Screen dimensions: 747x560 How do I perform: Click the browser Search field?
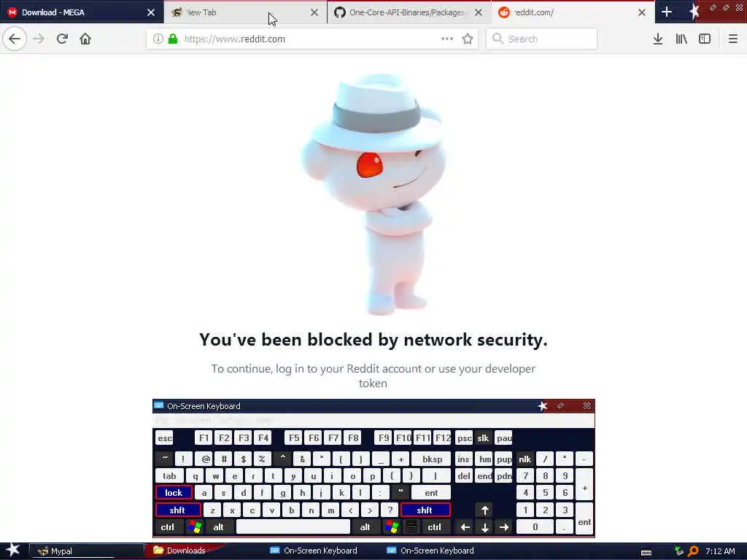coord(542,39)
